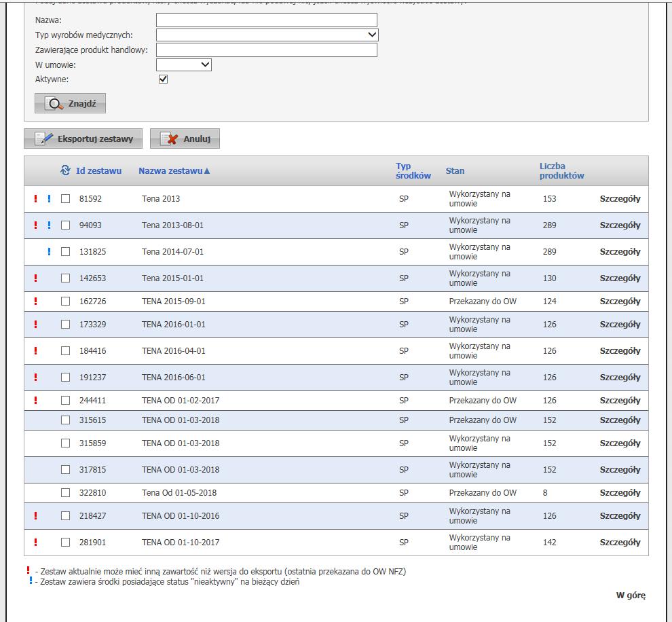Open Szczegóły for set 131825

[x=620, y=252]
